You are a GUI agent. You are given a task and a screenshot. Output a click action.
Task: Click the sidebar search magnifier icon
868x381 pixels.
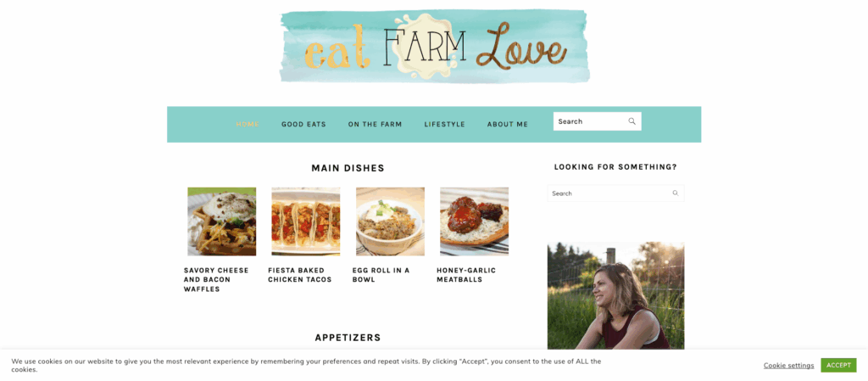[x=676, y=193]
